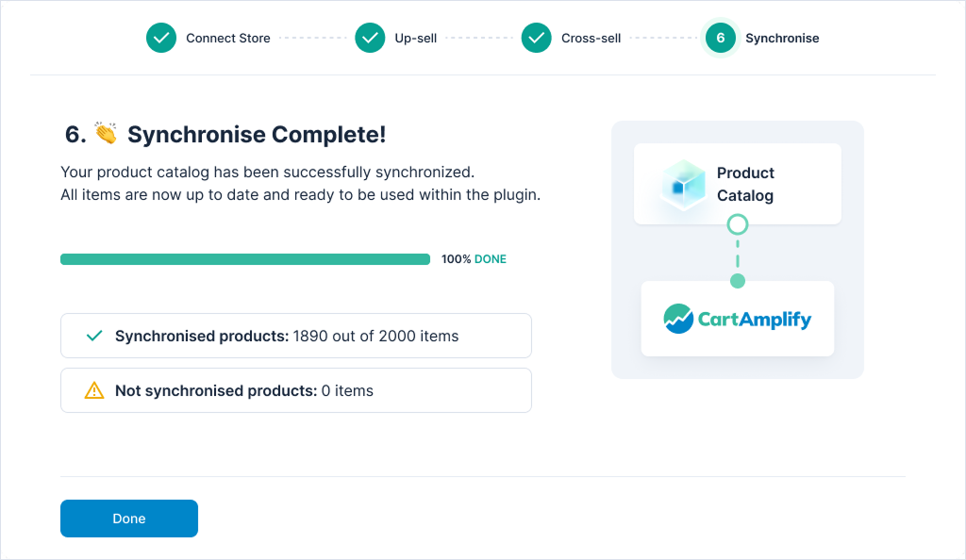
Task: Go to the Connect Store step
Action: click(228, 39)
